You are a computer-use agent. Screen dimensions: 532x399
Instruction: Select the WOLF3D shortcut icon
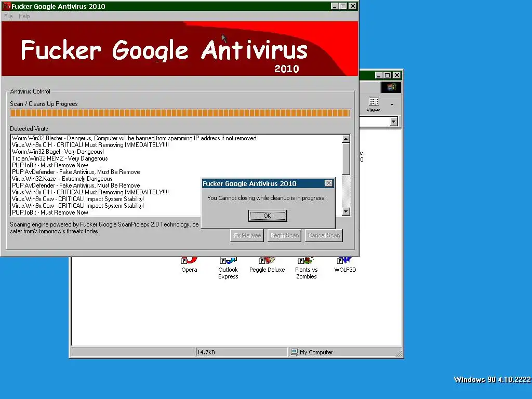coord(345,265)
